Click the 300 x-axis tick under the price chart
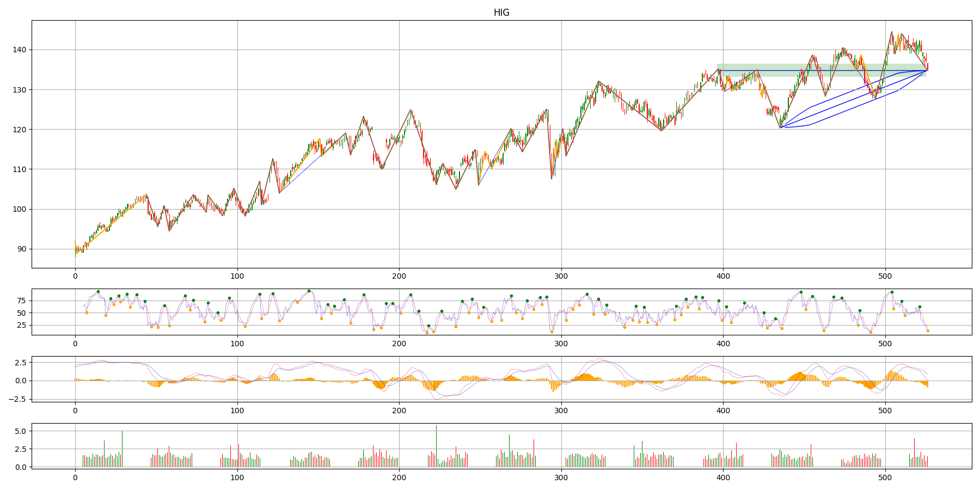The width and height of the screenshot is (980, 490). point(561,277)
